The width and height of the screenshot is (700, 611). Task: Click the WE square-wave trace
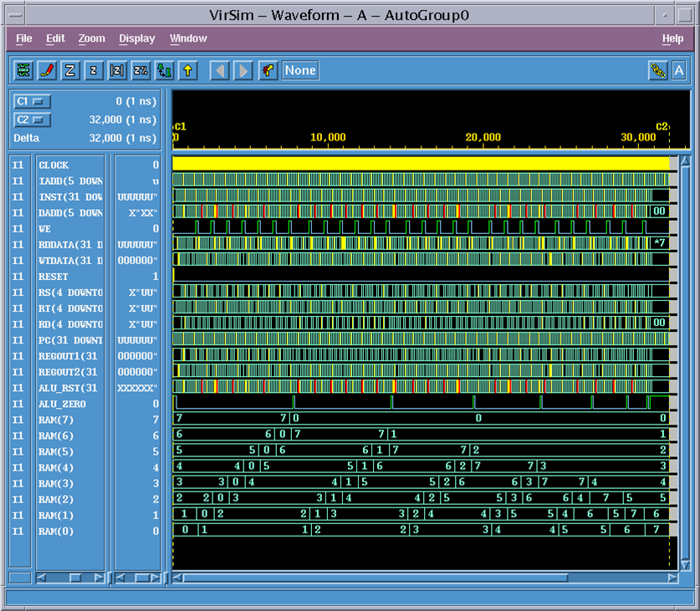[421, 227]
